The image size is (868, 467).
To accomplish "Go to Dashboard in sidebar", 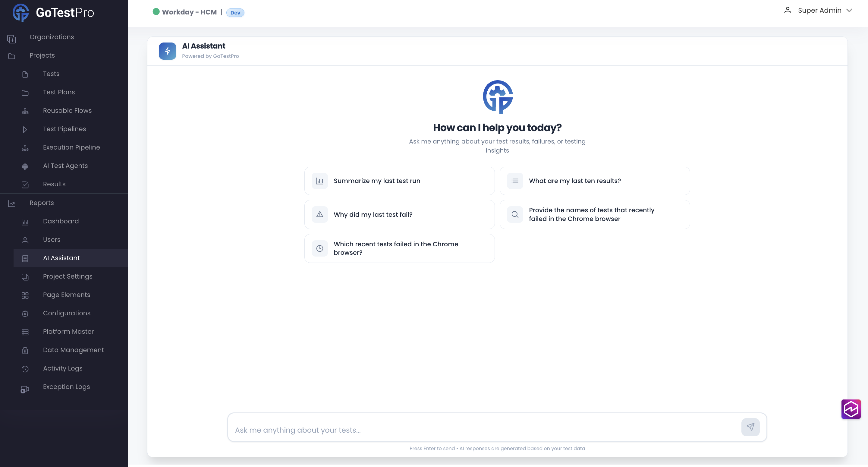I will (x=61, y=221).
